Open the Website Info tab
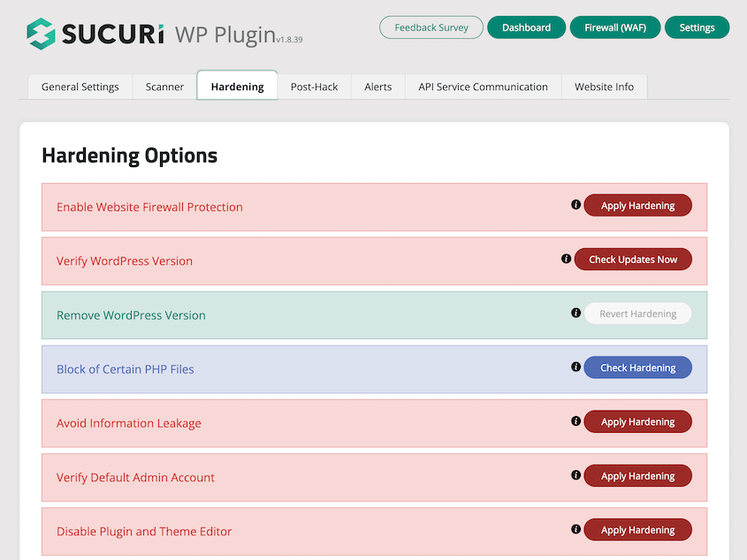Screen dimensions: 747x560 click(x=604, y=87)
